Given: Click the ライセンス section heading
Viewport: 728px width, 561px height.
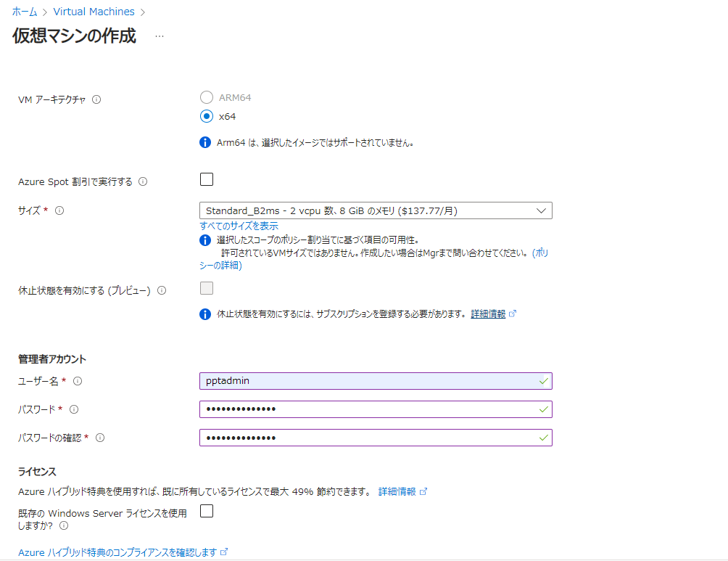Looking at the screenshot, I should point(37,472).
